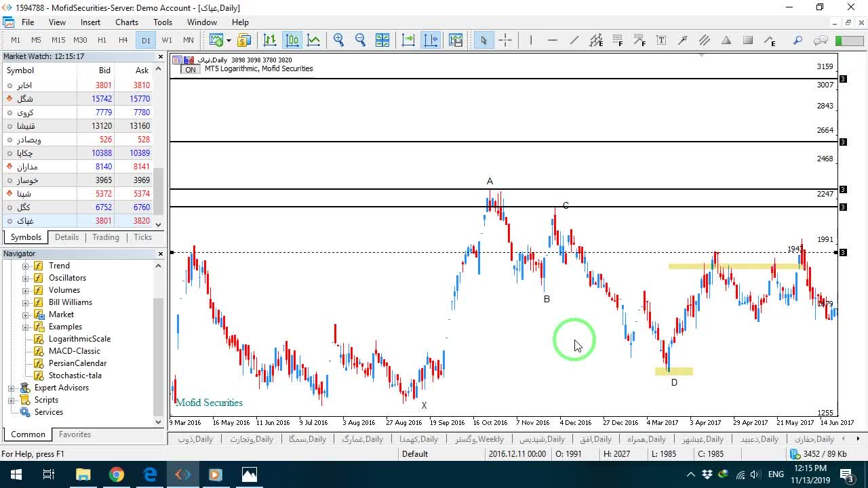Draw a vertical line on the chart
868x488 pixels.
[531, 40]
